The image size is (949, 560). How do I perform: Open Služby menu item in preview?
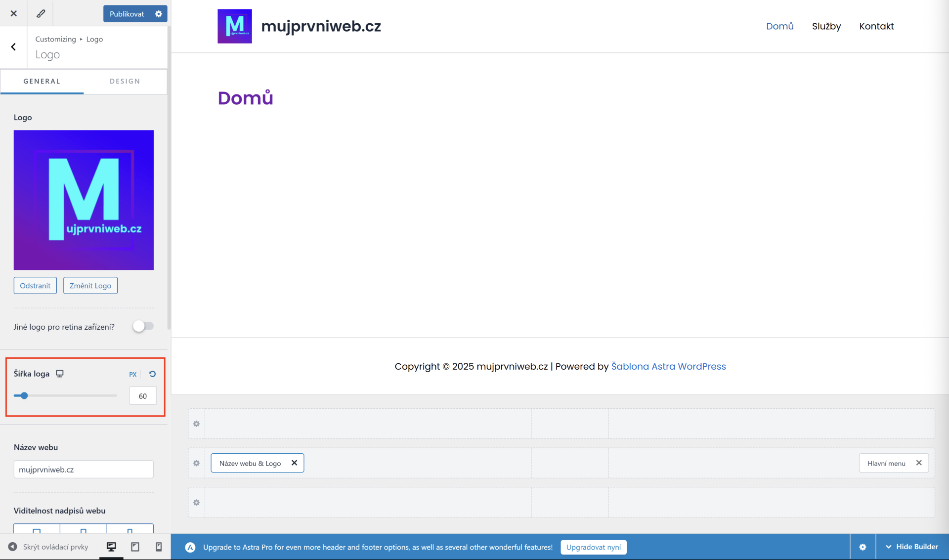(x=826, y=26)
